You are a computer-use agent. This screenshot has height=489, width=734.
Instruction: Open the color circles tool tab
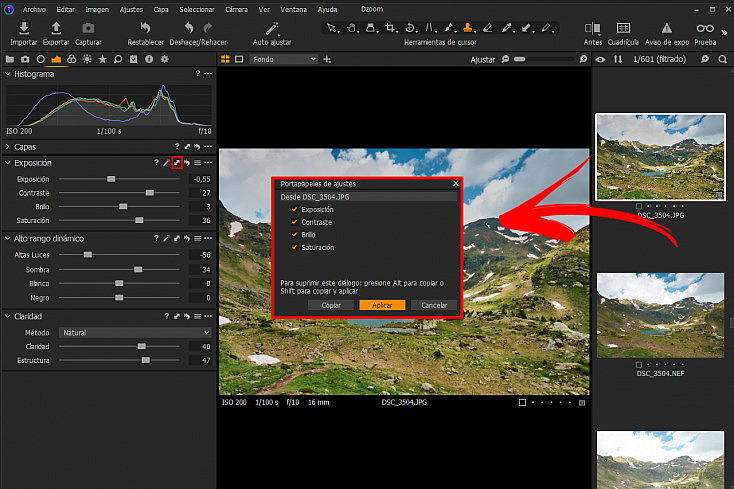72,59
